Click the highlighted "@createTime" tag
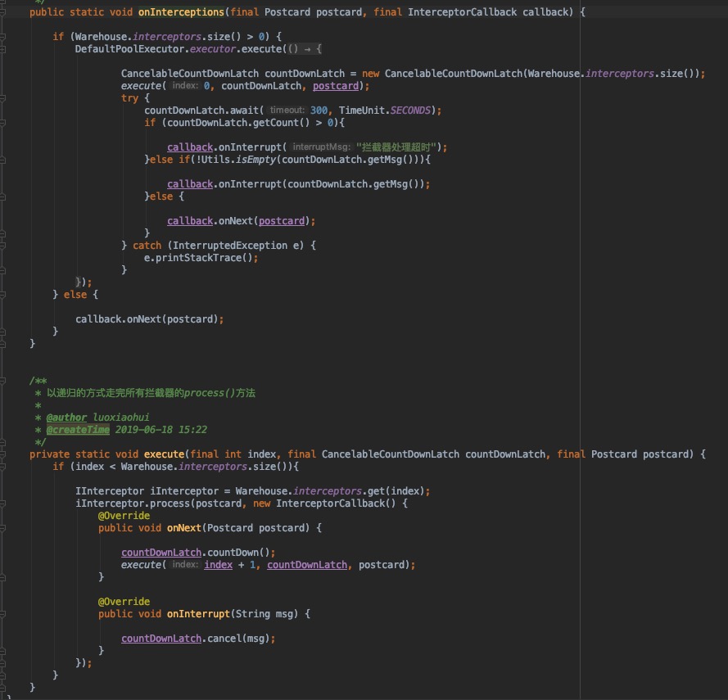The width and height of the screenshot is (728, 700). pos(78,430)
